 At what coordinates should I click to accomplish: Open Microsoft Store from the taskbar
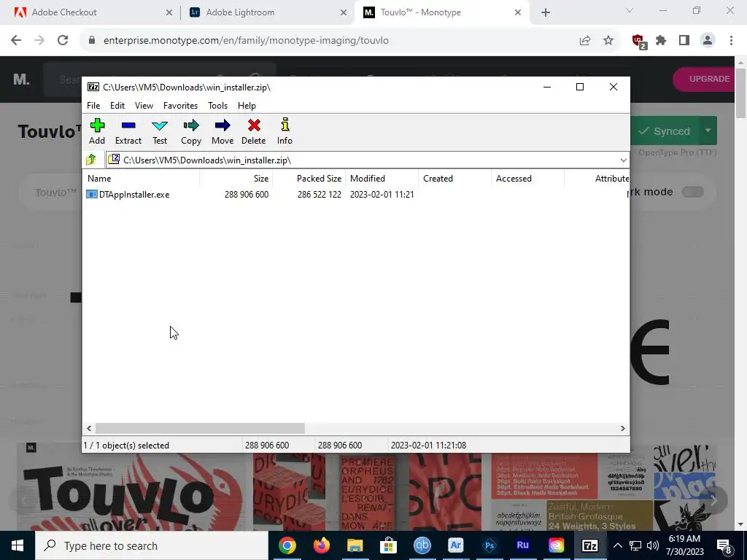[x=388, y=545]
